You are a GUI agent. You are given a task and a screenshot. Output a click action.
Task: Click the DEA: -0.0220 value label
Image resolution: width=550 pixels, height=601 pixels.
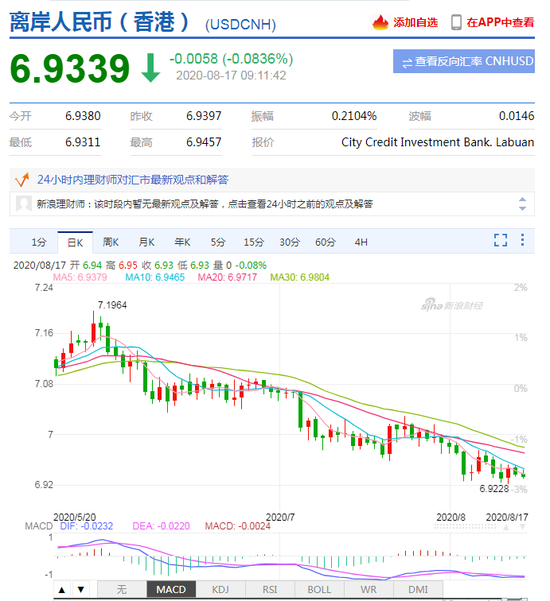(x=161, y=526)
